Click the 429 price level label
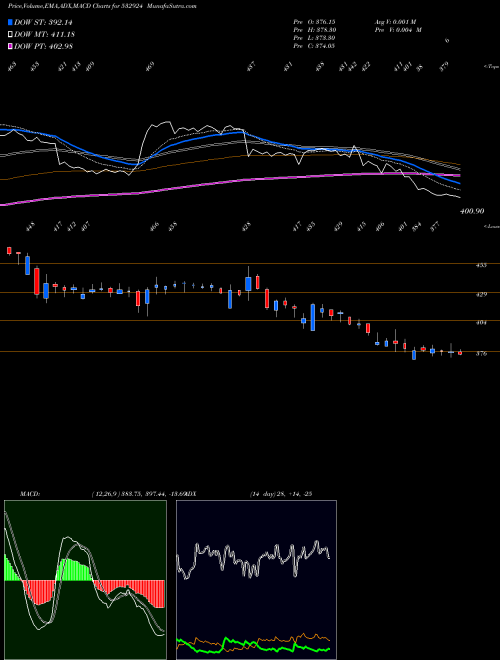The width and height of the screenshot is (500, 660). (x=481, y=294)
